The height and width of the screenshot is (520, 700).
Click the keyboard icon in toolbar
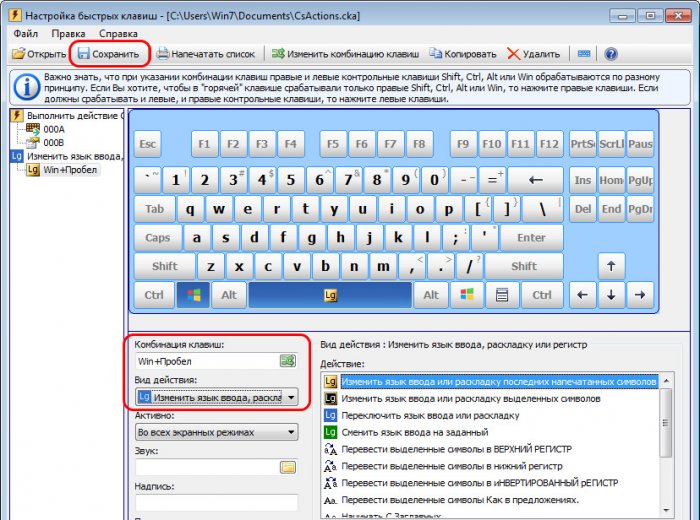coord(584,54)
